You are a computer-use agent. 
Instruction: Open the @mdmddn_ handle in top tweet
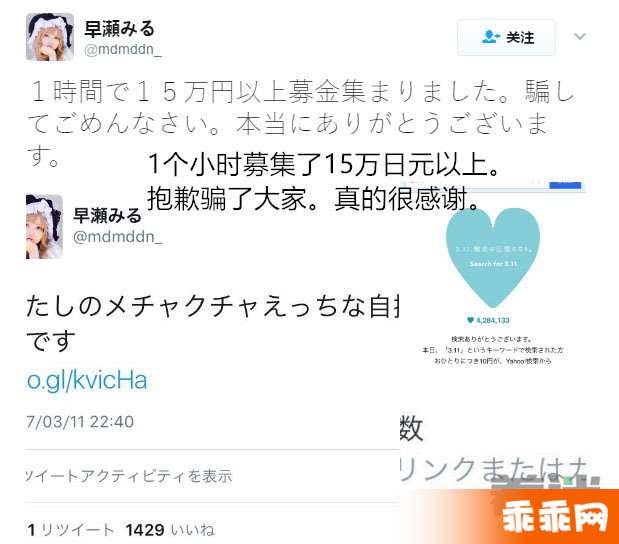tap(123, 49)
